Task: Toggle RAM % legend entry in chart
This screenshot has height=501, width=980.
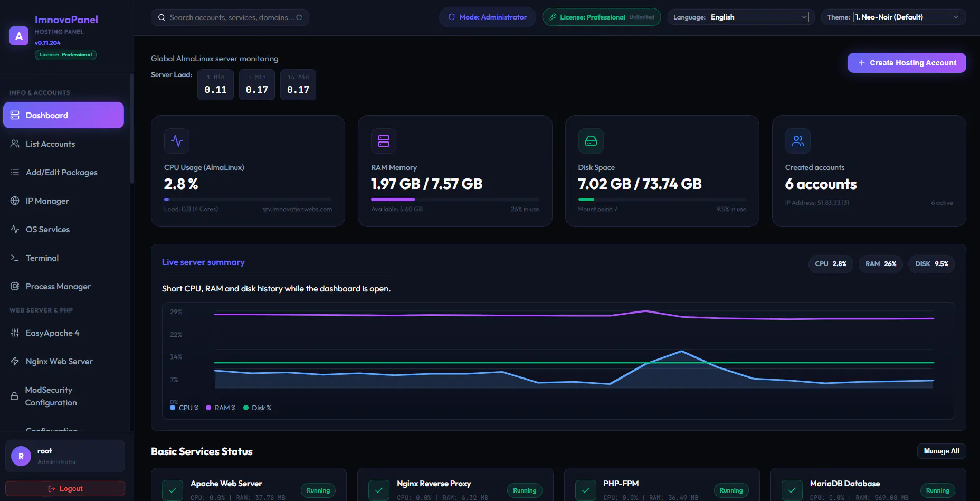Action: click(221, 408)
